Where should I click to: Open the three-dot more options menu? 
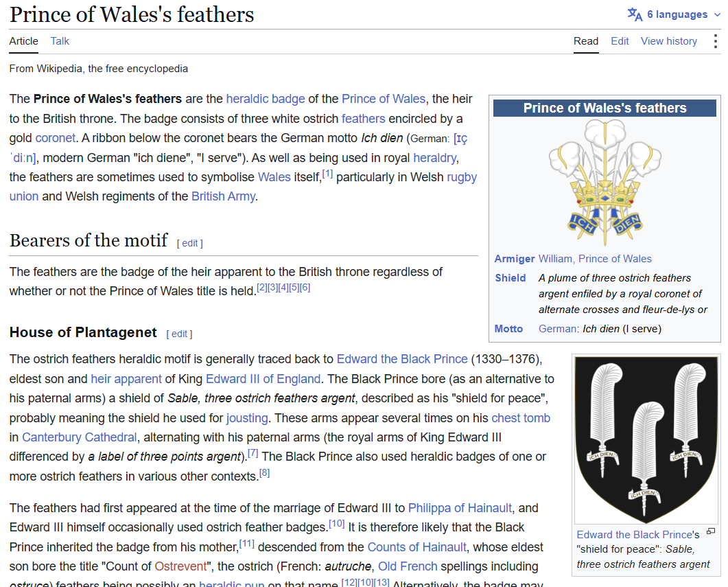tap(716, 41)
